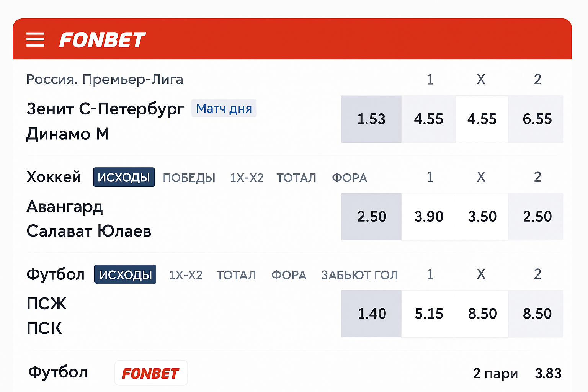Pick the 6.55 odds for Динамо М
The width and height of the screenshot is (588, 392).
click(x=537, y=119)
